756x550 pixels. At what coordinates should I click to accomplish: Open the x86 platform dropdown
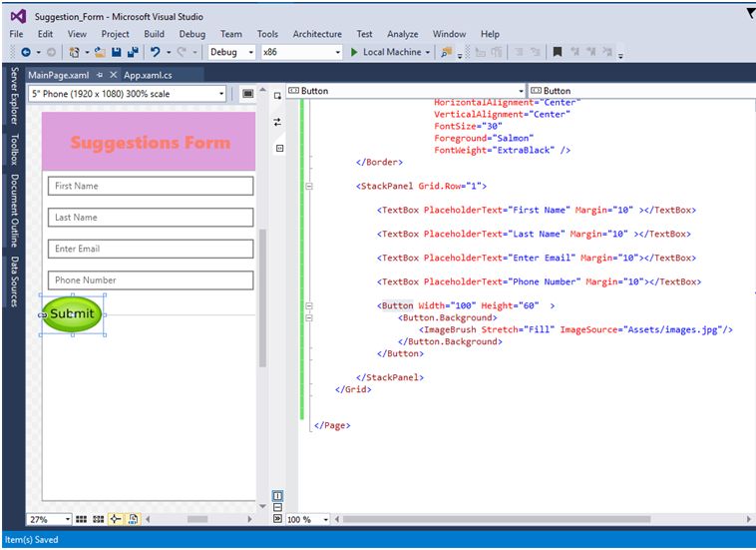pyautogui.click(x=300, y=52)
